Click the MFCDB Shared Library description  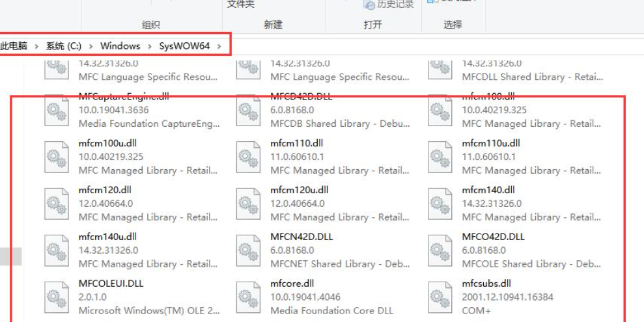click(x=340, y=124)
